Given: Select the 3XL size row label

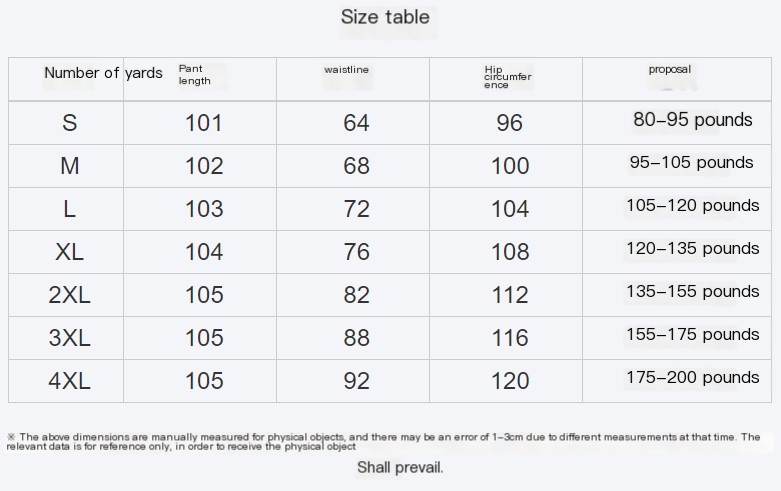Looking at the screenshot, I should pyautogui.click(x=69, y=338).
